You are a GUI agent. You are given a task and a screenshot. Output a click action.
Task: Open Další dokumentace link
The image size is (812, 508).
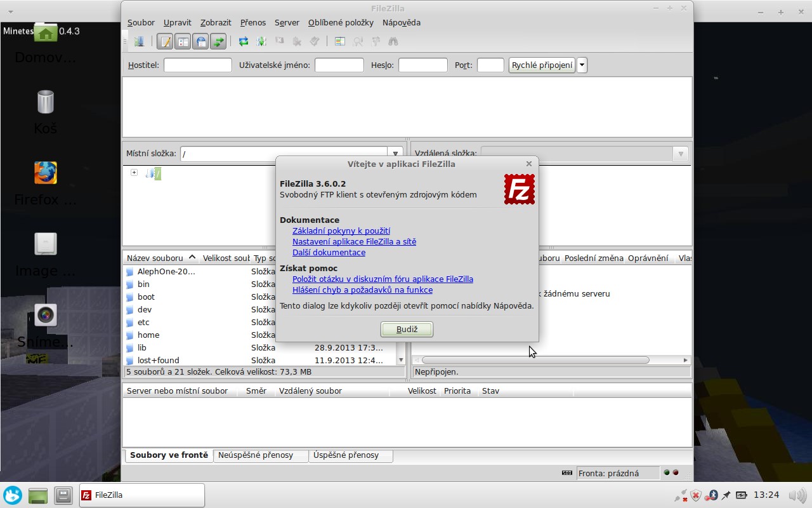[x=329, y=252]
